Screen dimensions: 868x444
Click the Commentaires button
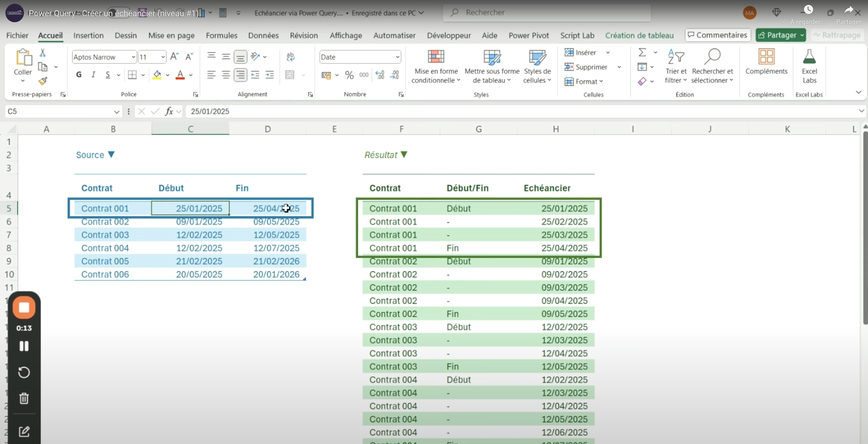(718, 35)
